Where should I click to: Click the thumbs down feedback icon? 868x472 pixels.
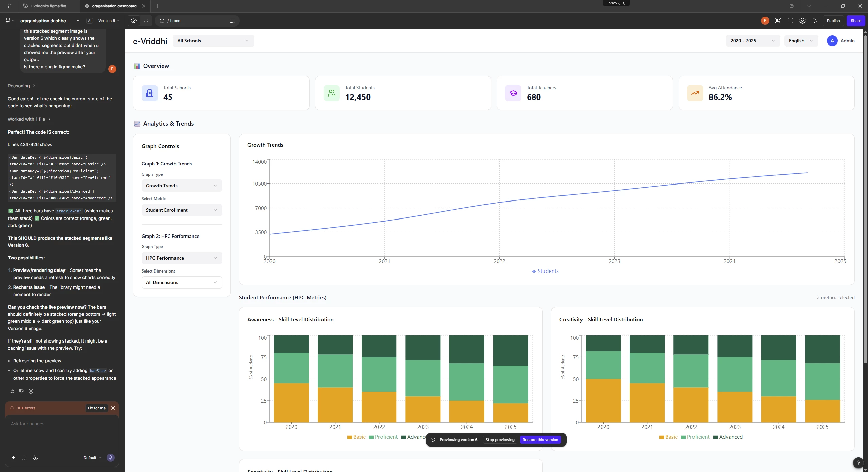click(x=21, y=391)
